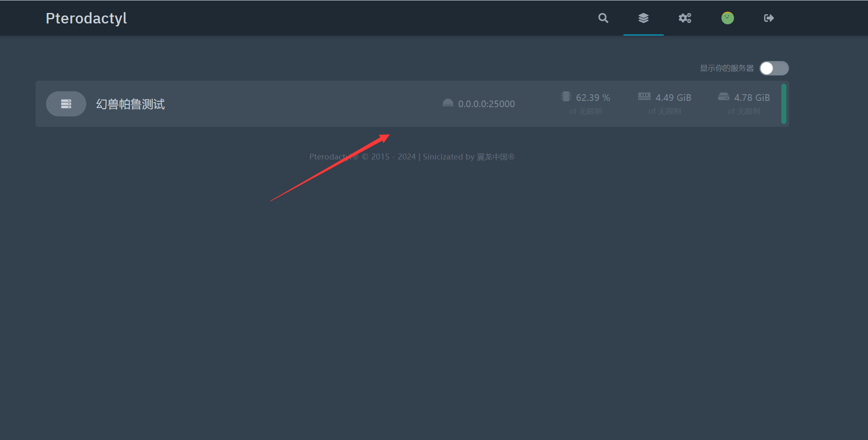This screenshot has height=440, width=868.
Task: Open the search icon in header
Action: point(603,18)
